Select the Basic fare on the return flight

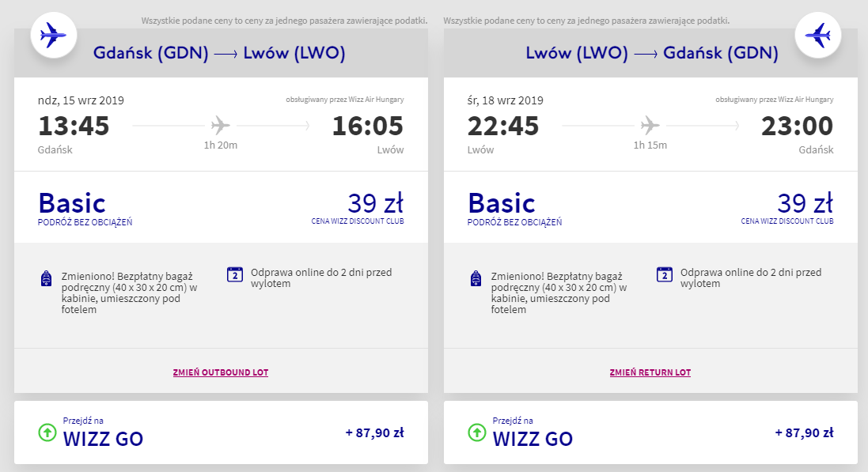[502, 203]
